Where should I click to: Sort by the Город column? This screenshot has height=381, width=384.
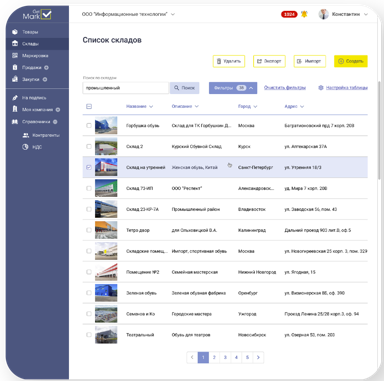tap(247, 106)
